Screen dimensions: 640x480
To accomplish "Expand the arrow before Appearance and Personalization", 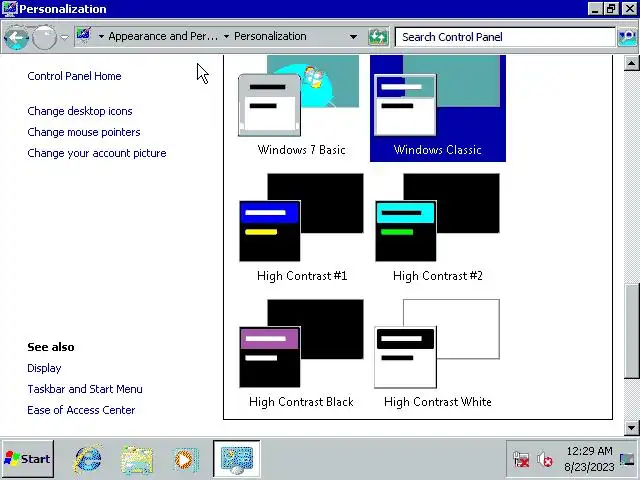I will 101,37.
